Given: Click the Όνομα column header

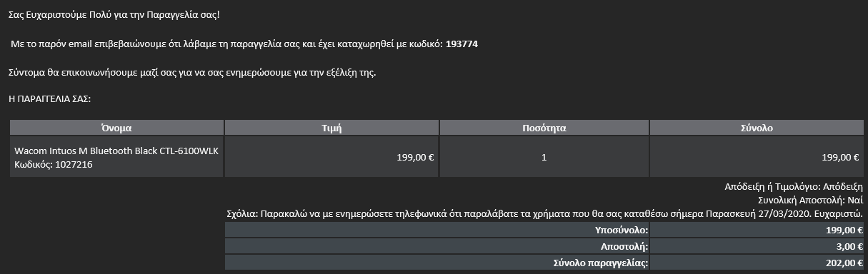Looking at the screenshot, I should point(117,128).
